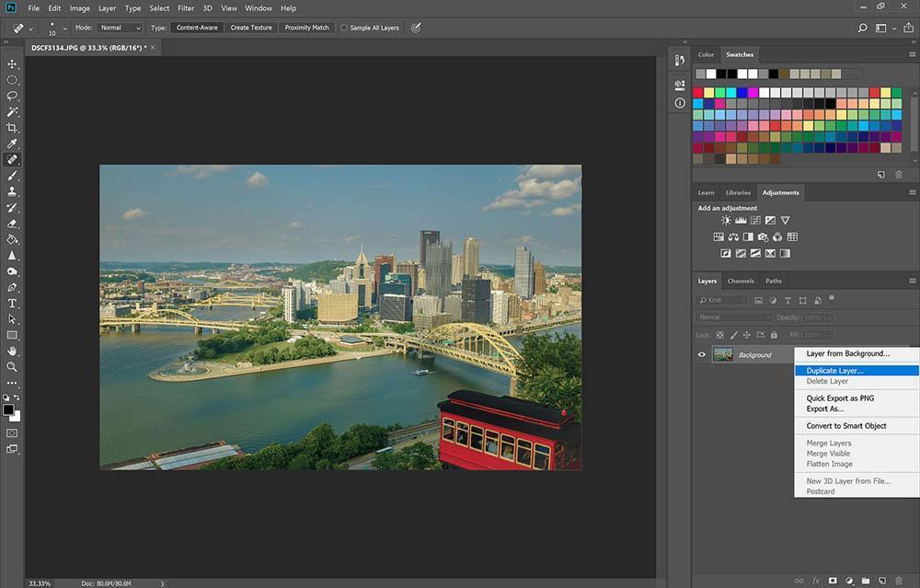Viewport: 920px width, 588px height.
Task: Switch to the Channels tab
Action: pyautogui.click(x=740, y=281)
